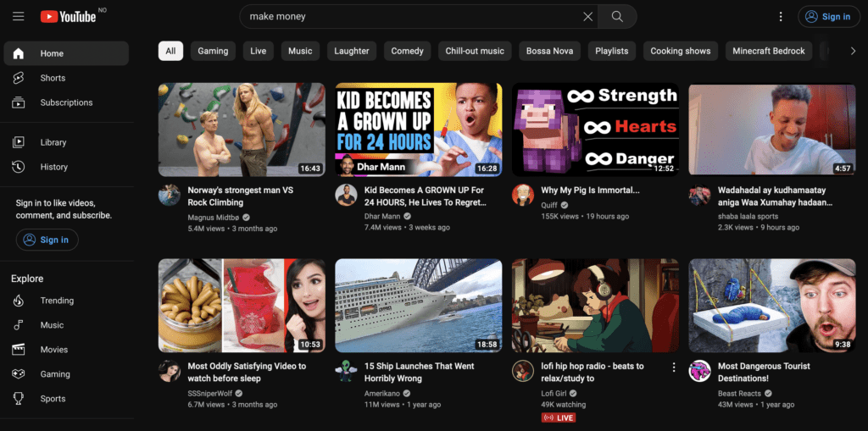This screenshot has width=868, height=431.
Task: Open the lofi hip hop radio thumbnail
Action: 595,306
